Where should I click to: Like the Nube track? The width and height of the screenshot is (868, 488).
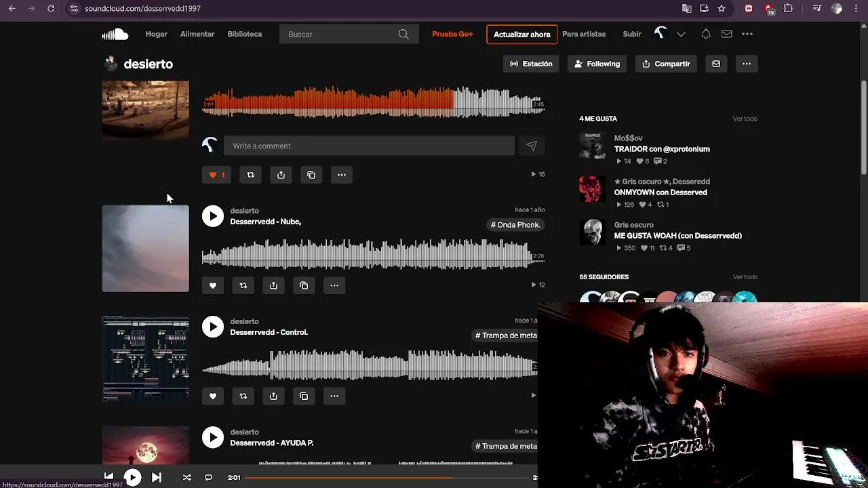coord(213,285)
